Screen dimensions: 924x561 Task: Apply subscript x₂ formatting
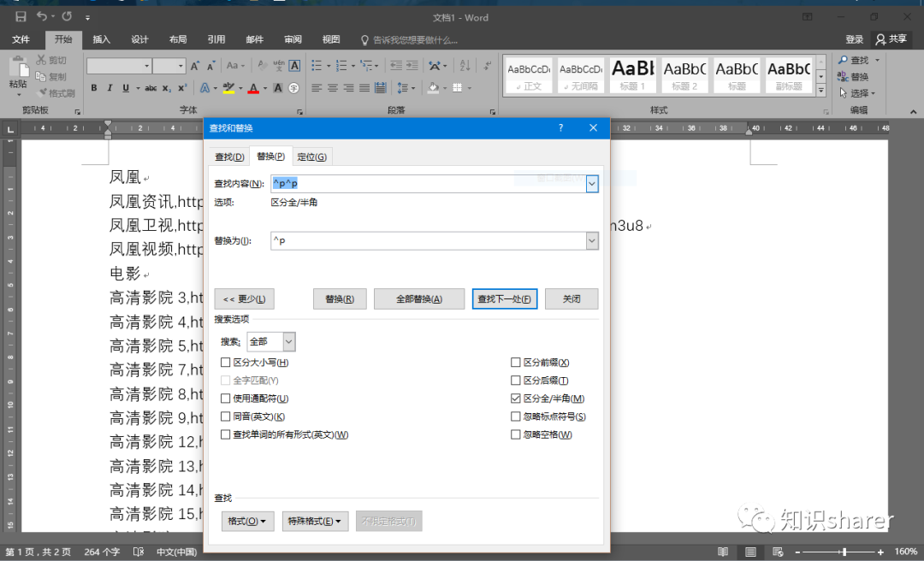click(x=167, y=88)
